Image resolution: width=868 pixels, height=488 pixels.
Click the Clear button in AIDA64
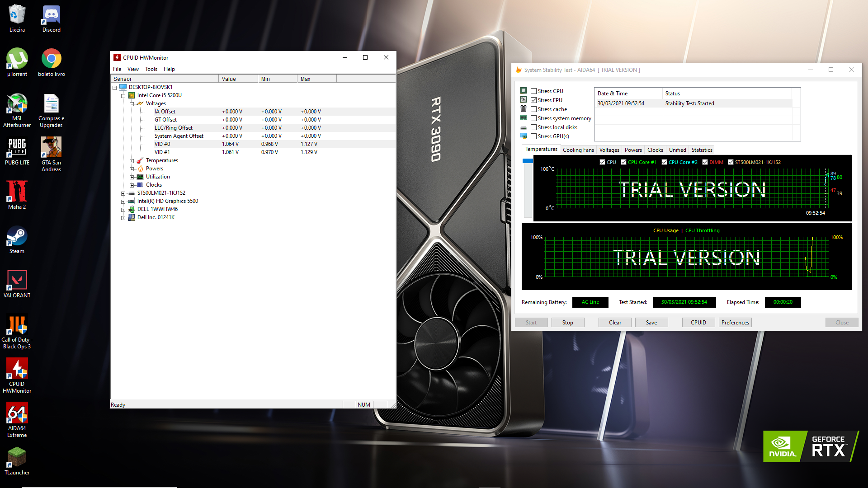615,322
